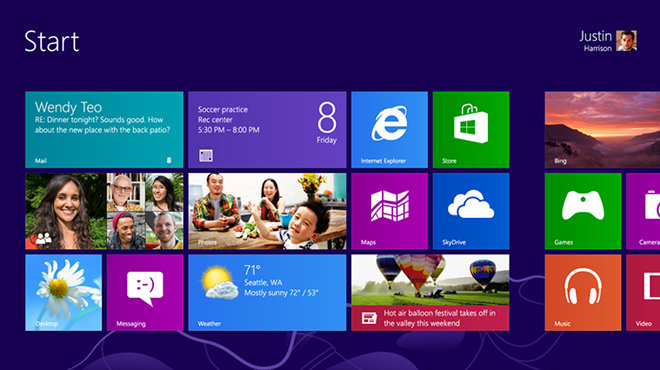Open the SkyDrive cloud tile
This screenshot has width=660, height=370.
(471, 211)
